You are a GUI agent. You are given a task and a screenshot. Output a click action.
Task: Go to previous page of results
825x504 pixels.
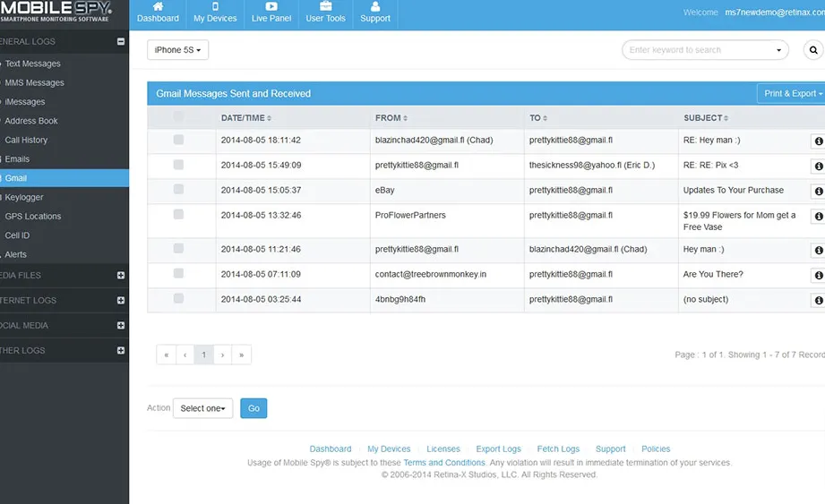click(x=185, y=355)
